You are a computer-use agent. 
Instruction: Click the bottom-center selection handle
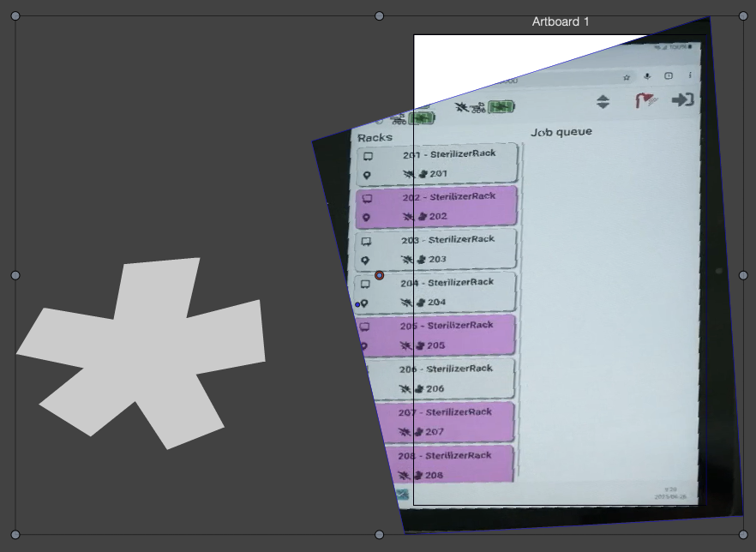click(x=379, y=535)
